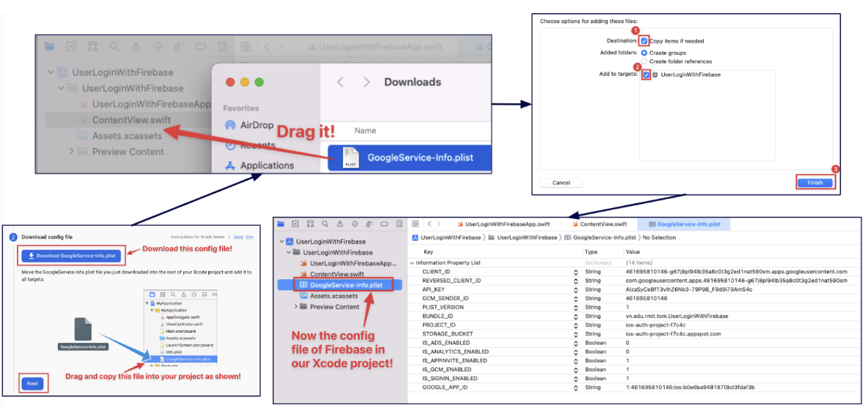Toggle the 'Copy items if needed' checkbox
This screenshot has width=868, height=410.
[644, 41]
